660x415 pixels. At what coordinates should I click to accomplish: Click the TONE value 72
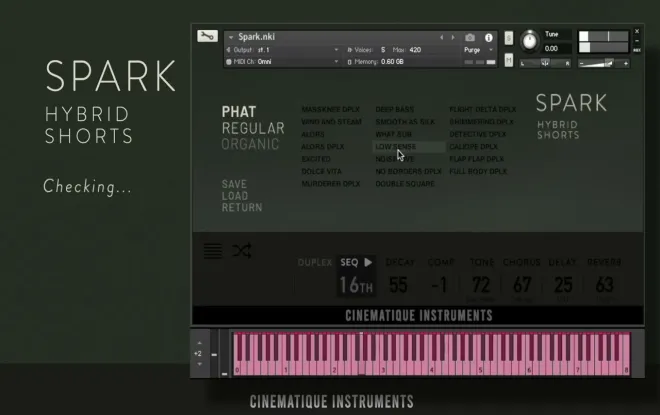click(x=481, y=285)
